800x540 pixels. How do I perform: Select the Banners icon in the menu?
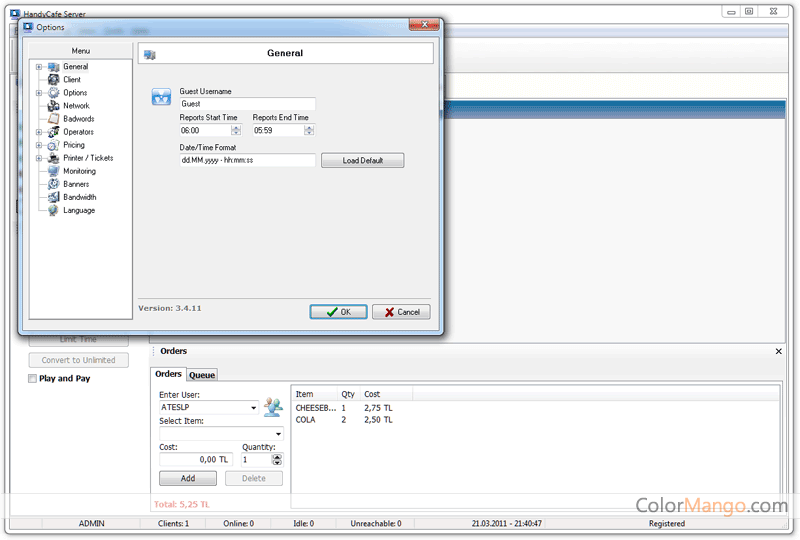pyautogui.click(x=54, y=184)
